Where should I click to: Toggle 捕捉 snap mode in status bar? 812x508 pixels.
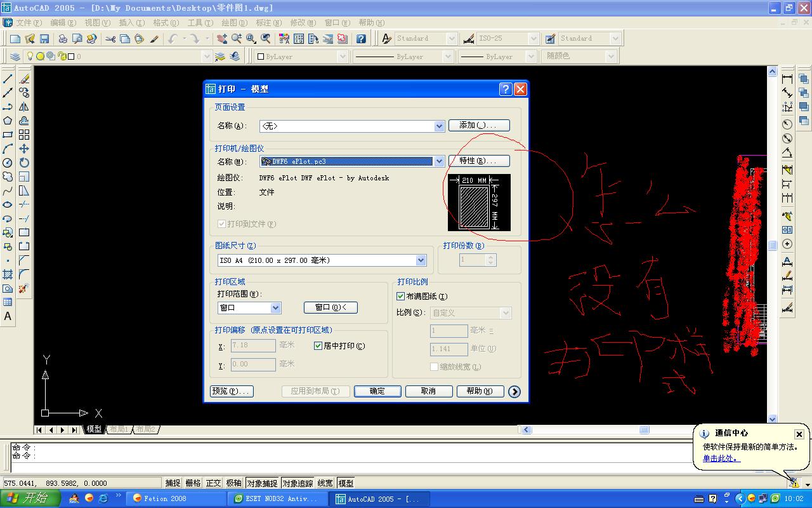(x=173, y=483)
